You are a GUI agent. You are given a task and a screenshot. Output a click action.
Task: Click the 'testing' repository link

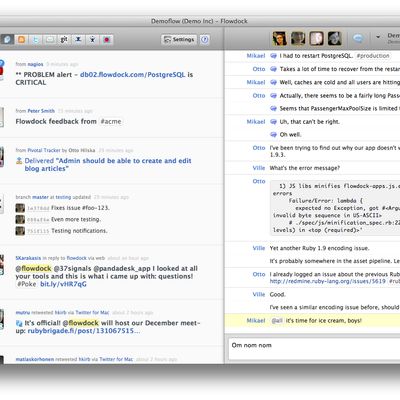pyautogui.click(x=63, y=197)
